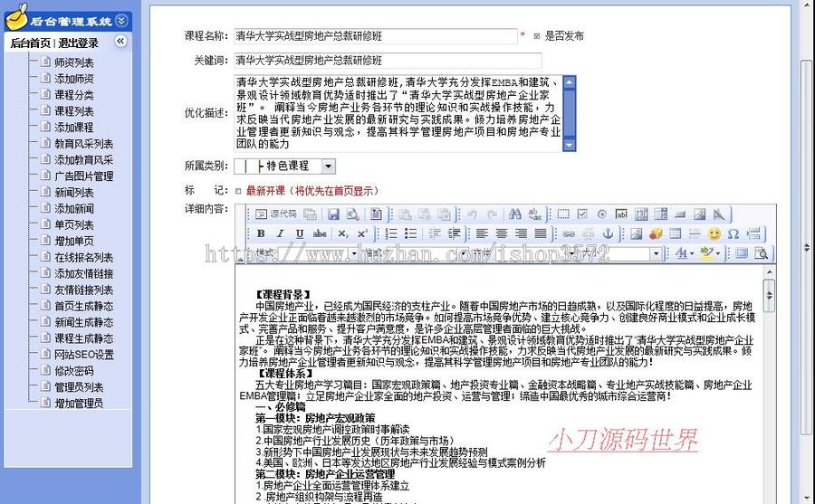This screenshot has height=504, width=815.
Task: Insert a smiley face icon
Action: click(x=714, y=233)
